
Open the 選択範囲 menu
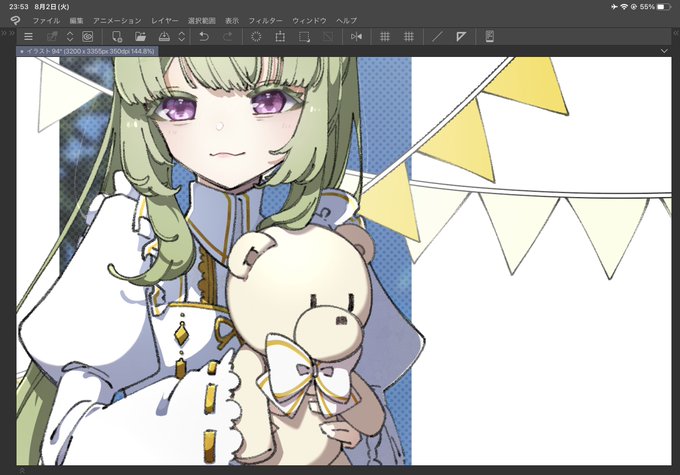[202, 20]
